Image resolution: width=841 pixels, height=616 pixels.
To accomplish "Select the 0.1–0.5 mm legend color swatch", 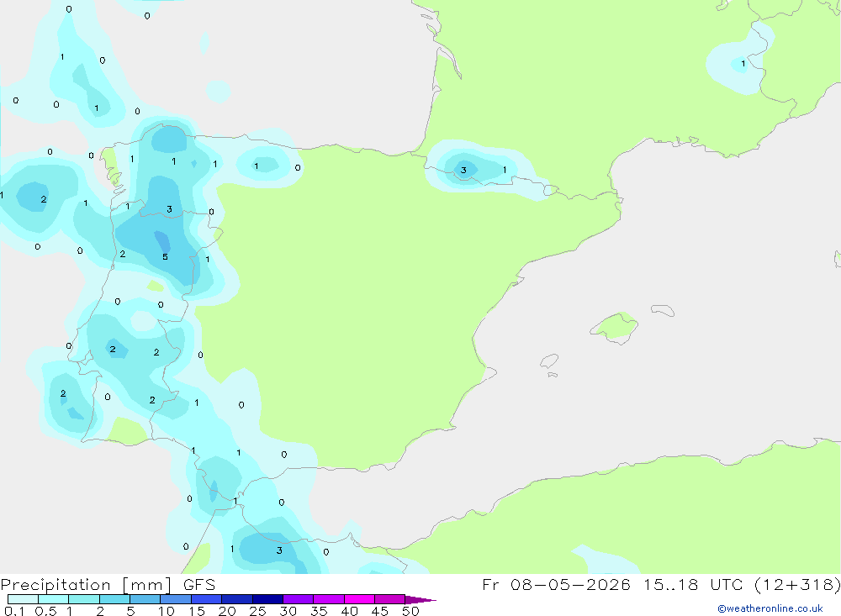I will click(x=23, y=599).
